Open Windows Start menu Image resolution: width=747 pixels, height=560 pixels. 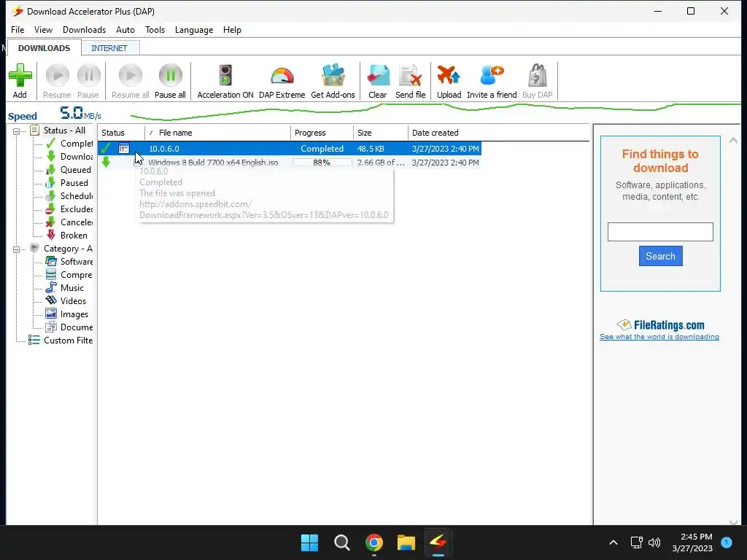pyautogui.click(x=309, y=542)
